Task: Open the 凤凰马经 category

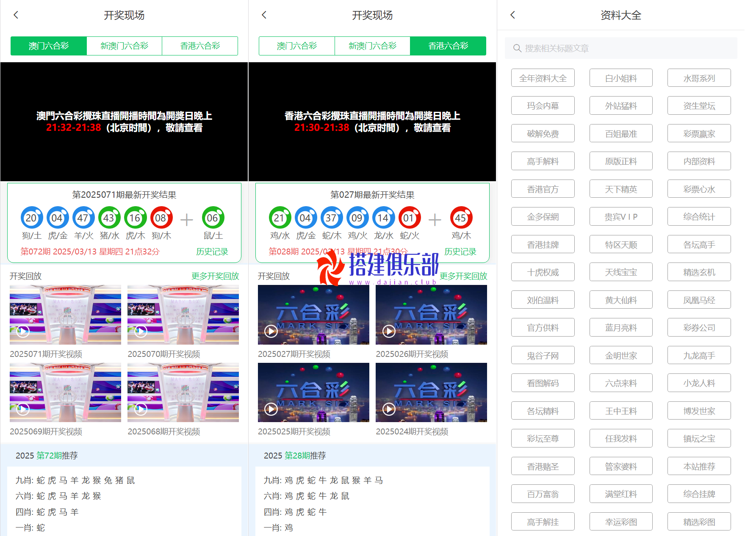Action: pos(699,300)
